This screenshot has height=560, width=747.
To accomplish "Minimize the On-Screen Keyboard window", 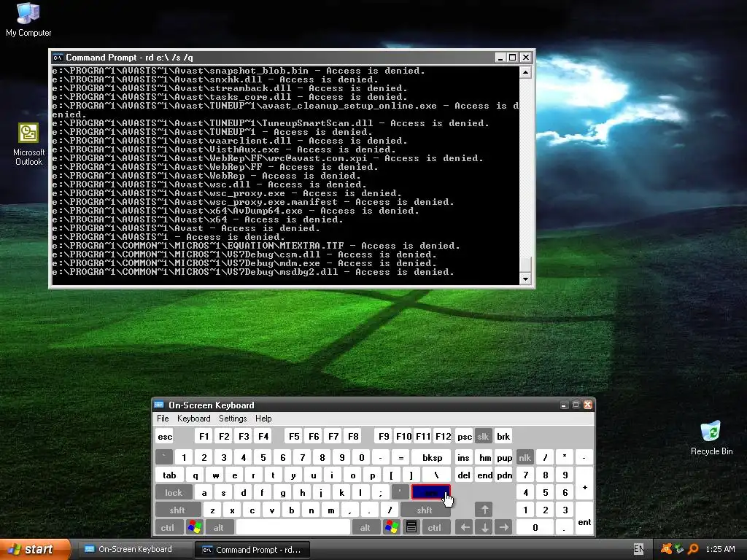I will click(564, 405).
